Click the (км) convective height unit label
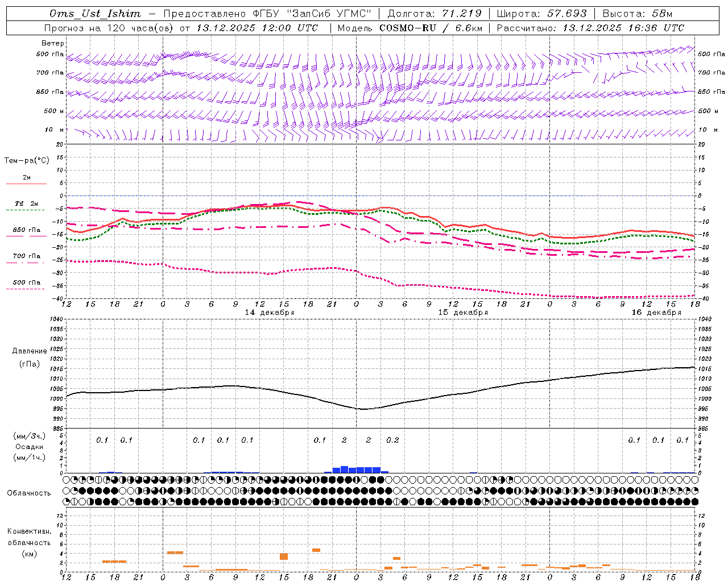The height and width of the screenshot is (582, 728). click(30, 554)
